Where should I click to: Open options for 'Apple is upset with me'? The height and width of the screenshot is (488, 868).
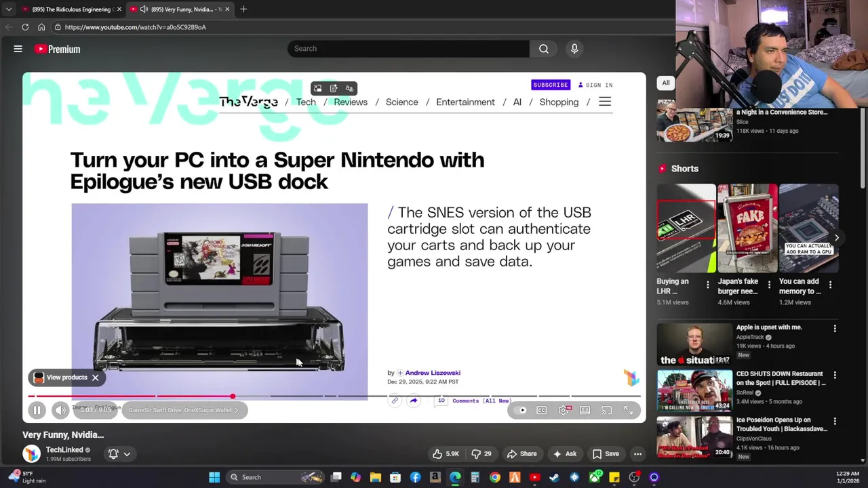point(835,329)
